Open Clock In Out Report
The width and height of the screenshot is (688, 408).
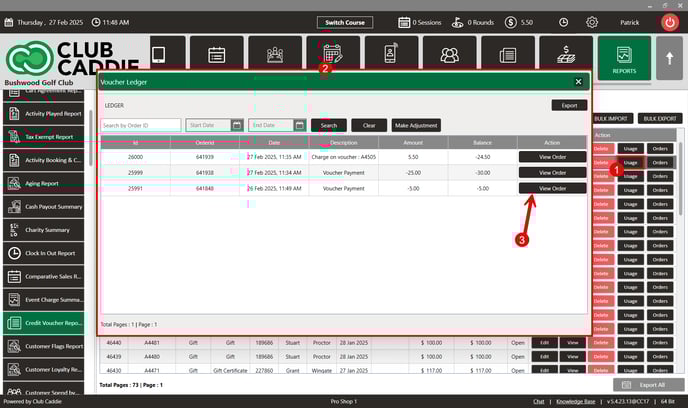[x=43, y=253]
